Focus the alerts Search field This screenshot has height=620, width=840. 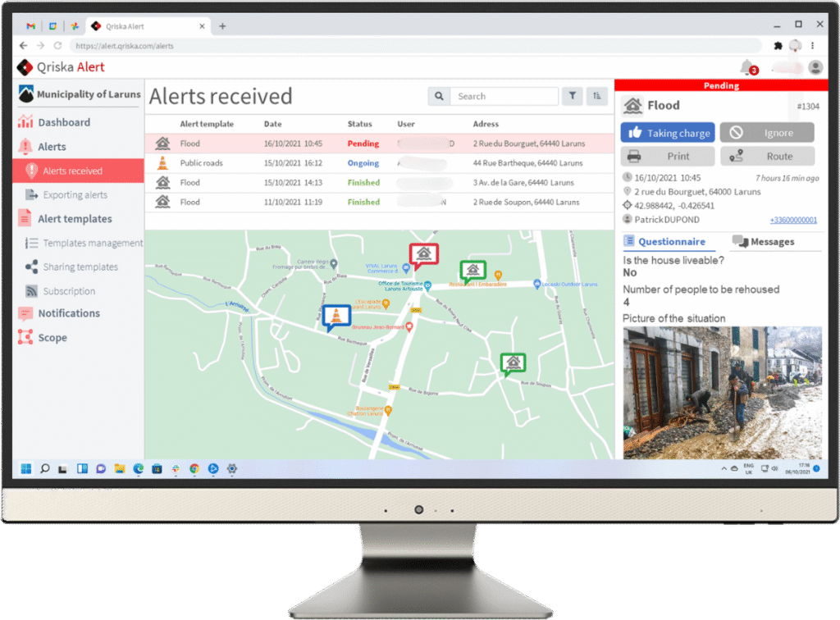pos(504,97)
